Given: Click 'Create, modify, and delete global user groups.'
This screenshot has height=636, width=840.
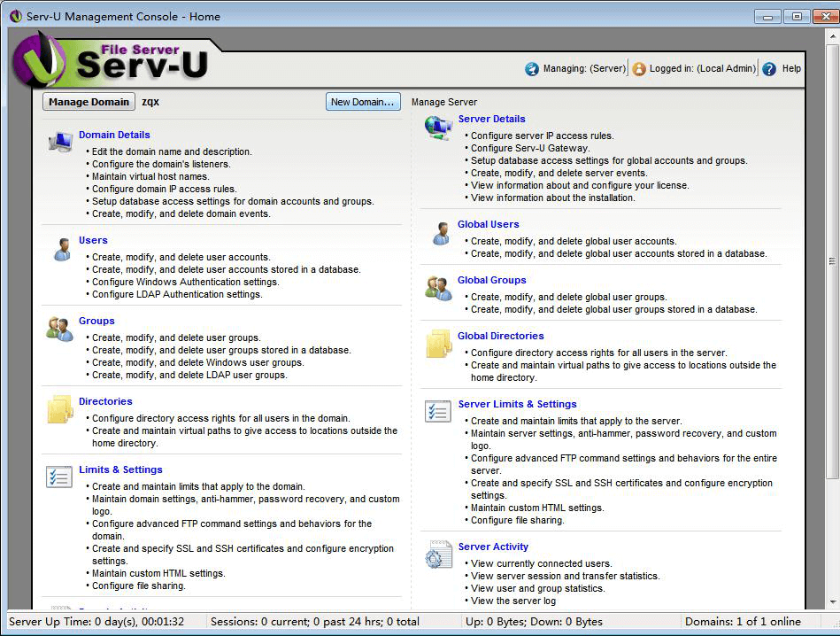Looking at the screenshot, I should (x=569, y=297).
